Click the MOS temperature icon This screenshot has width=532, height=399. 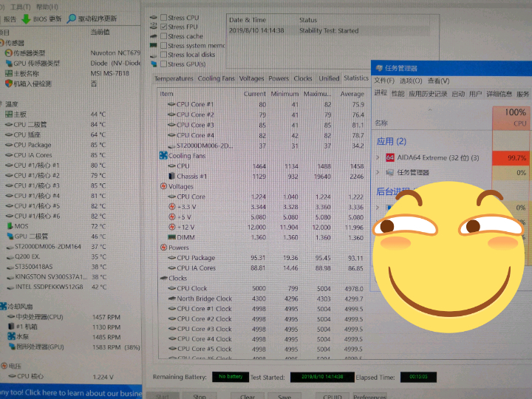click(x=10, y=226)
